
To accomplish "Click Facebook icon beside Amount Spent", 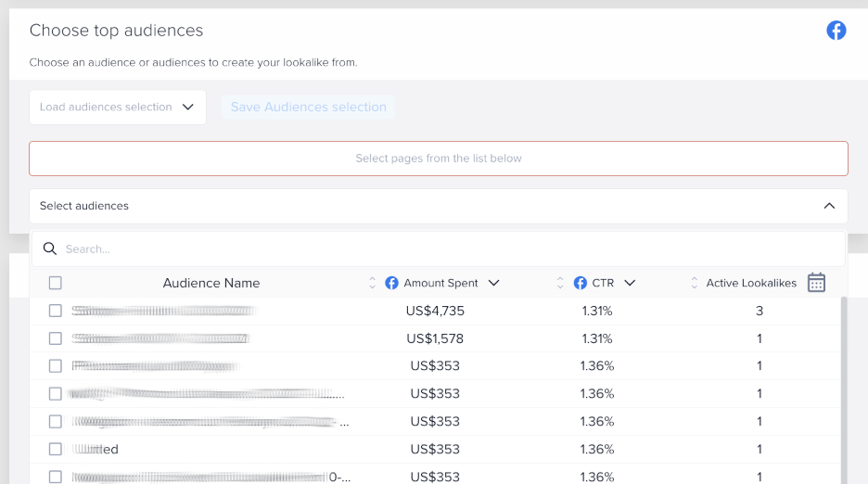I will [x=392, y=283].
